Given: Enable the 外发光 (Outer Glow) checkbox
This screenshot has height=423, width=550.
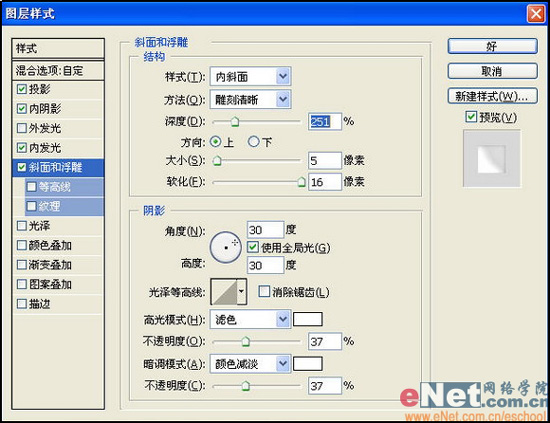Looking at the screenshot, I should pyautogui.click(x=22, y=128).
